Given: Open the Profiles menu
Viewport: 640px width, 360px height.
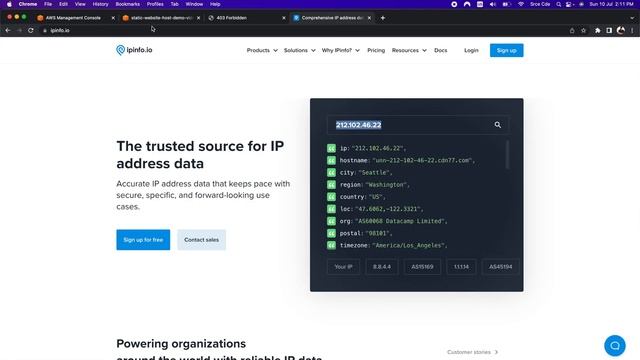Looking at the screenshot, I should [x=155, y=4].
